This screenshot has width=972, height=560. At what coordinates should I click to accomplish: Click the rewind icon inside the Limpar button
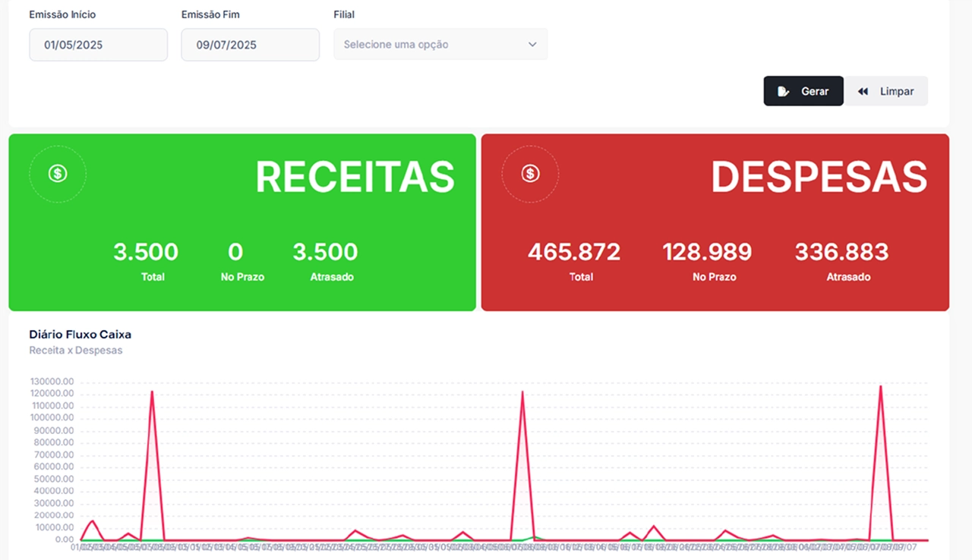863,91
